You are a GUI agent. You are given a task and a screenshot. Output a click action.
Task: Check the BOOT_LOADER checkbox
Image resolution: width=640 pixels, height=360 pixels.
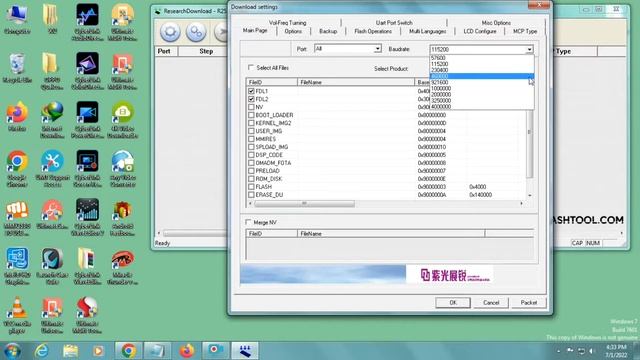coord(251,115)
